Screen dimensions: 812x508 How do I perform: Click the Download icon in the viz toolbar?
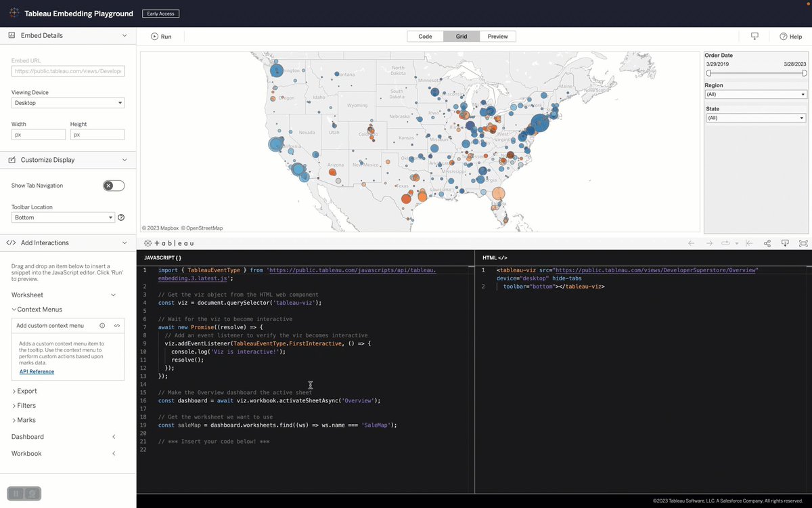(785, 243)
